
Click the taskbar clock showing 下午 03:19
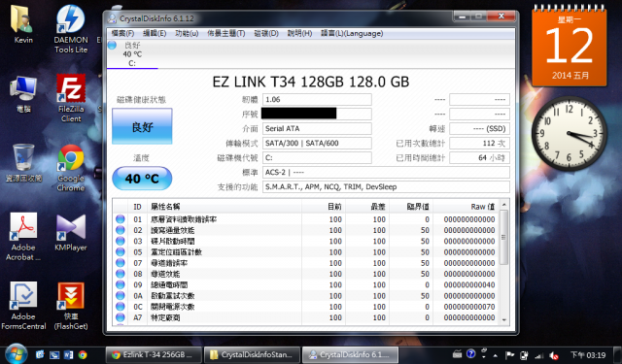click(588, 355)
